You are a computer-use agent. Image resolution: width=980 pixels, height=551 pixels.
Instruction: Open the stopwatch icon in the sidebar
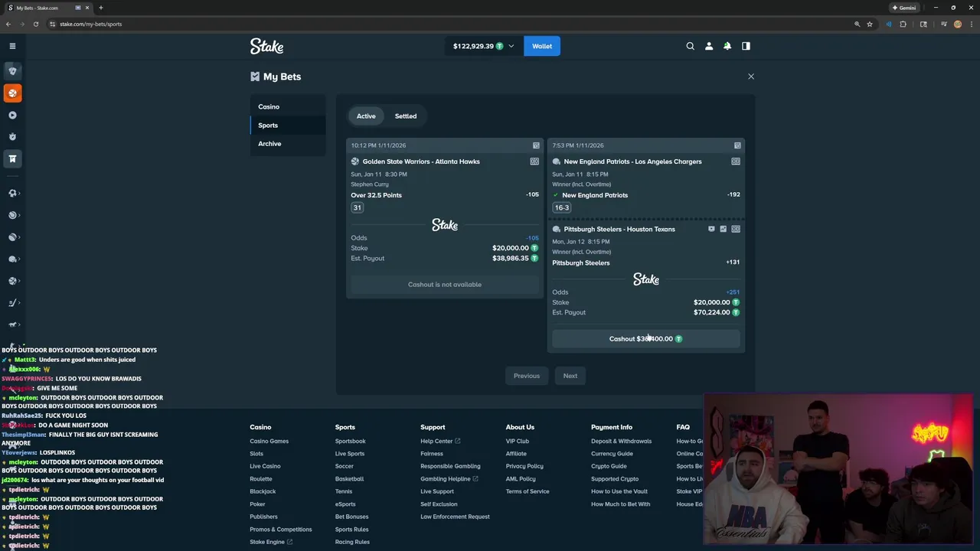coord(12,137)
